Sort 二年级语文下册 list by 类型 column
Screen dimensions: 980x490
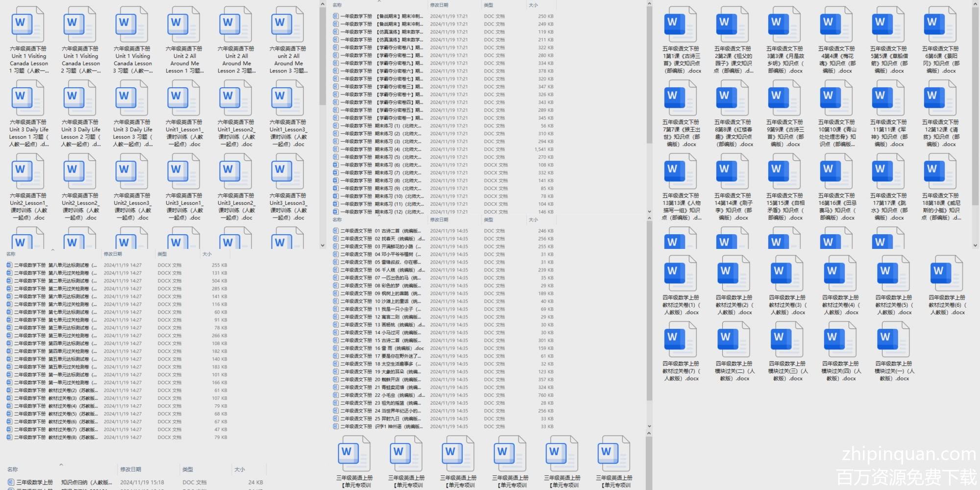[489, 220]
